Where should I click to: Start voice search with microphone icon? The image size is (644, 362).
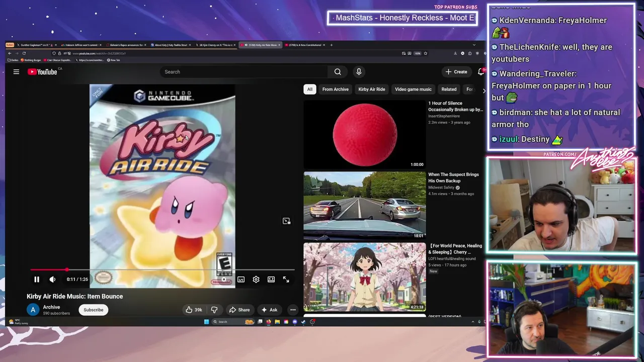click(x=359, y=72)
